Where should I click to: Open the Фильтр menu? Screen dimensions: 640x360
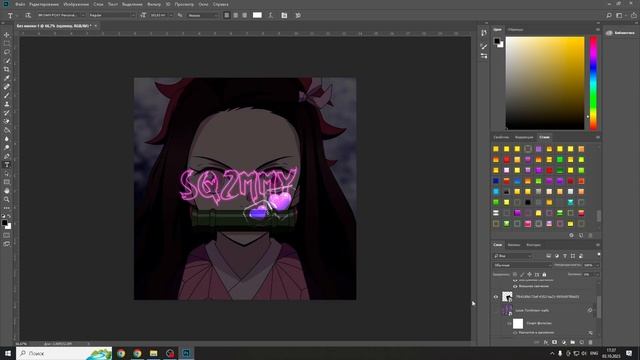pos(154,4)
